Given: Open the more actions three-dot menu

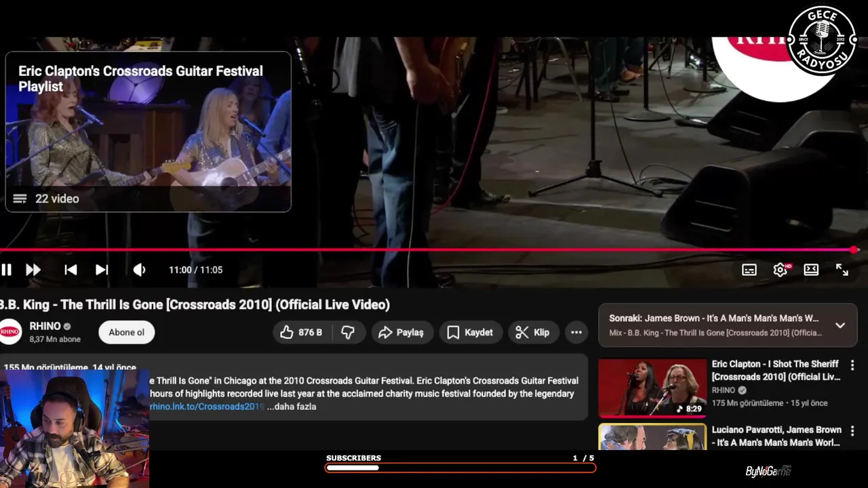Looking at the screenshot, I should pos(576,332).
